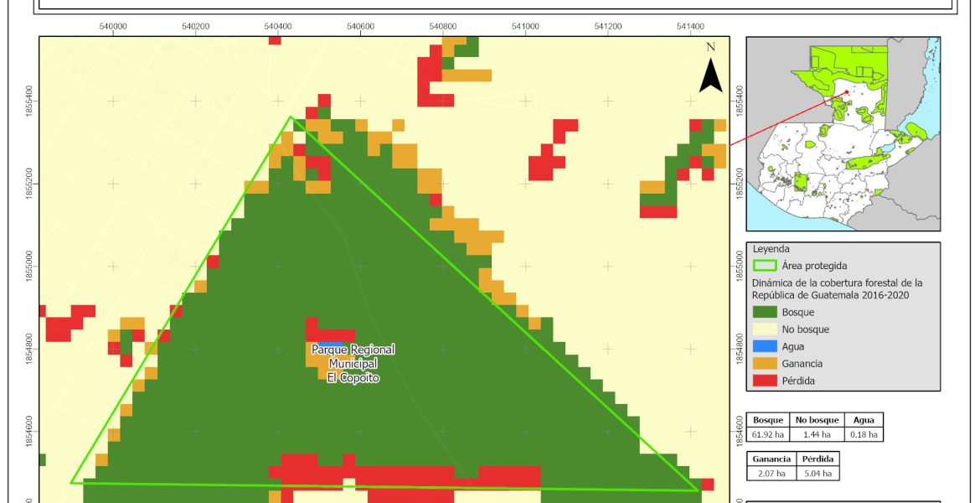This screenshot has width=980, height=503.
Task: Click the Parque Regional Municipal El Copoito label
Action: [353, 363]
